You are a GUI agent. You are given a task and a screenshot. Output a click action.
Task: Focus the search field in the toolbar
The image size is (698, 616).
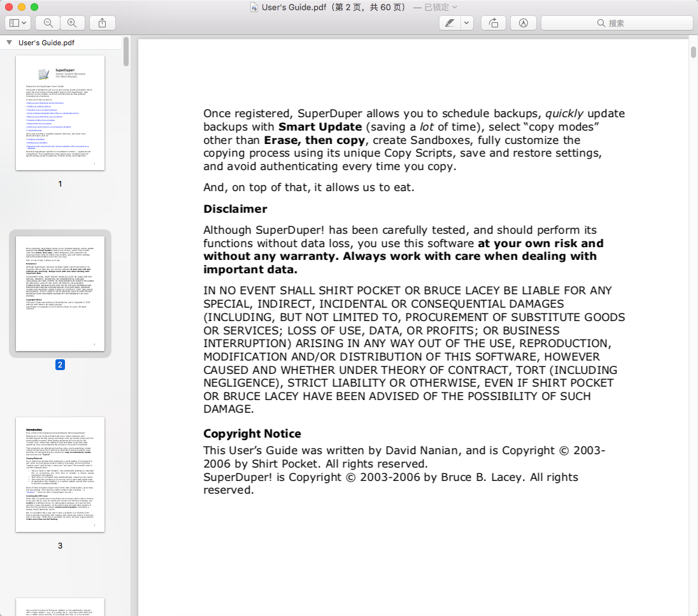tap(616, 23)
